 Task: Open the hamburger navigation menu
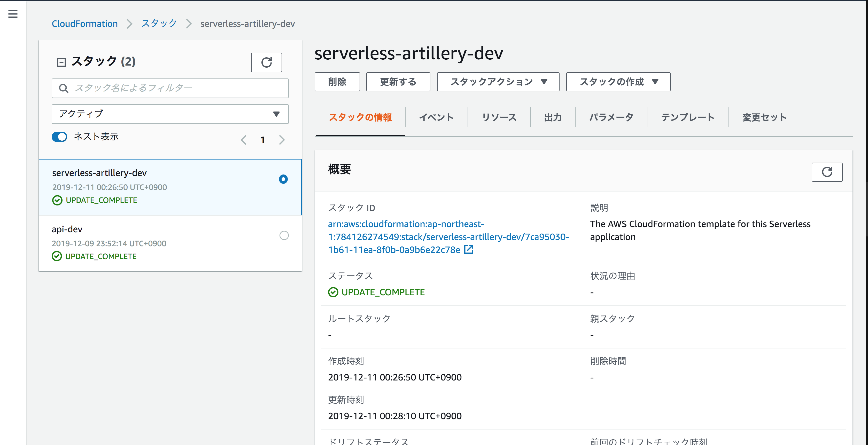click(x=13, y=14)
